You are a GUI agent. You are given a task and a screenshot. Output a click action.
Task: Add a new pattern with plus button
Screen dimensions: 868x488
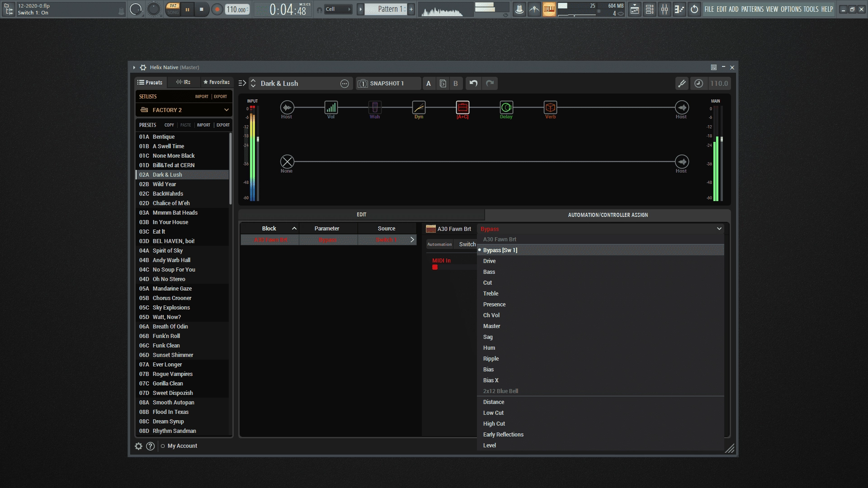coord(411,9)
